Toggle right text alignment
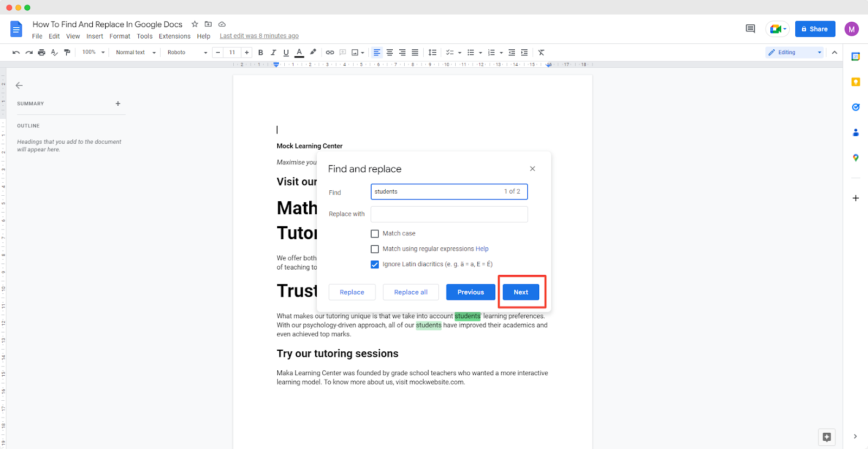Screen dimensions: 868x449 click(x=402, y=53)
